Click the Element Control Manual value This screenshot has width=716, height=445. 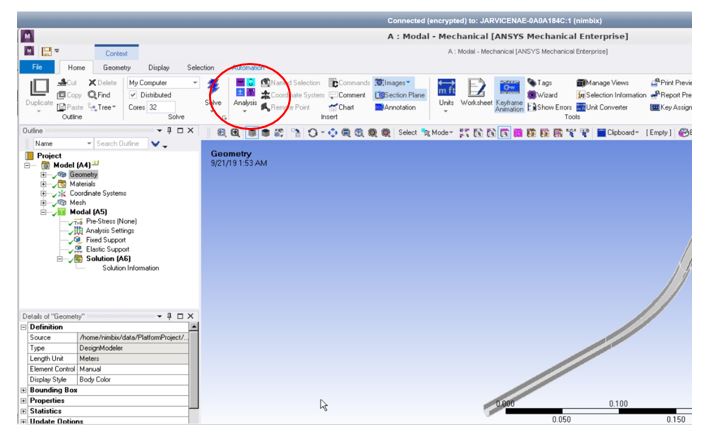pyautogui.click(x=133, y=369)
